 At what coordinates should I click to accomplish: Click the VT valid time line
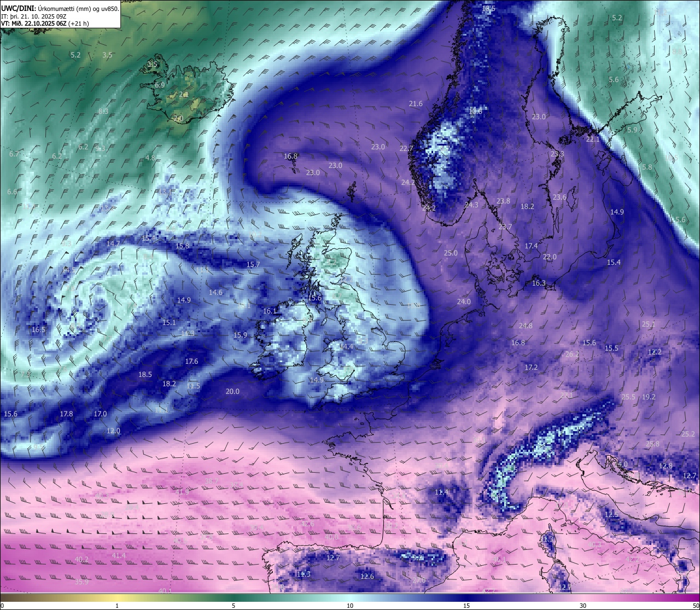[x=45, y=24]
